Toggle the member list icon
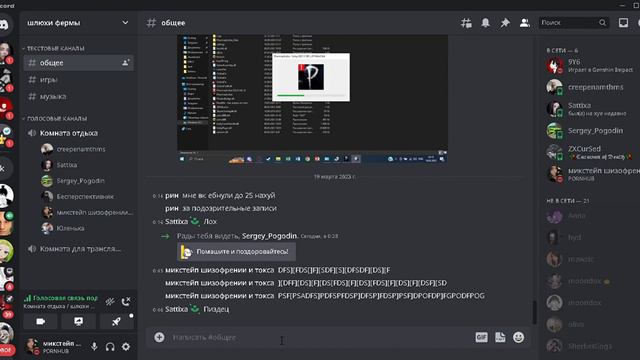The image size is (640, 360). tap(524, 23)
